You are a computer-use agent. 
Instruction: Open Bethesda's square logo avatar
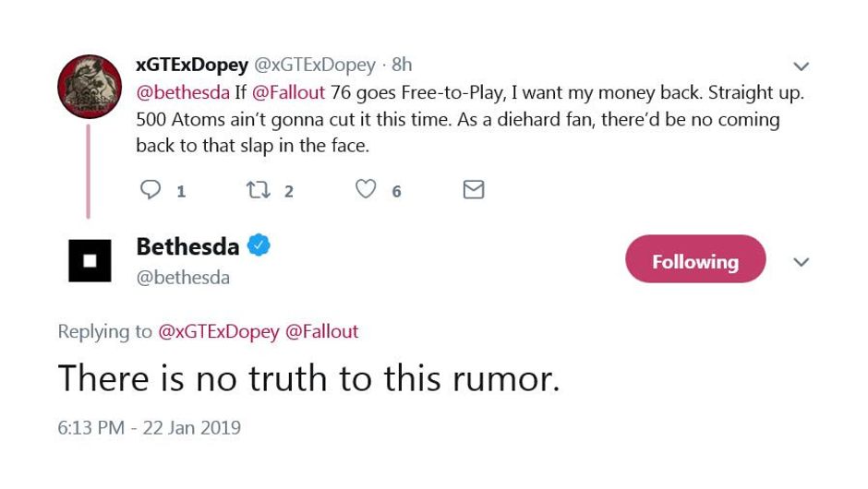click(90, 261)
